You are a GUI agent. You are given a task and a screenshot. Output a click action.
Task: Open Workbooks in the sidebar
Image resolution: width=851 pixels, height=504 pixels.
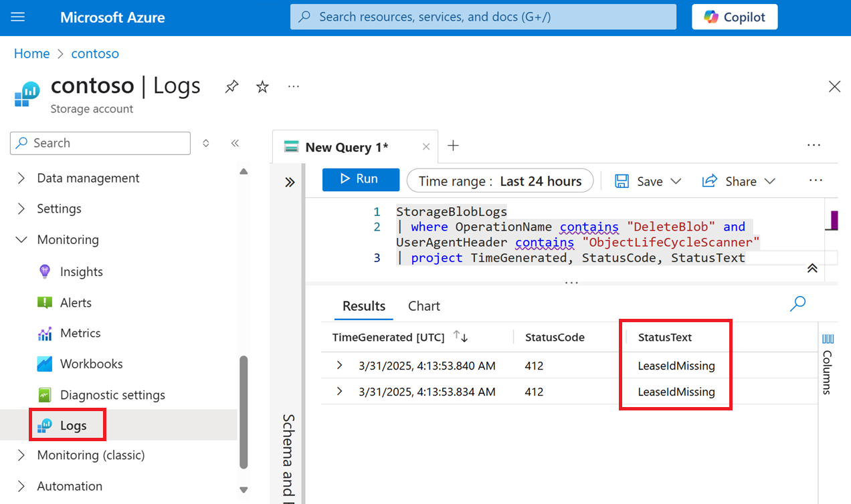click(87, 364)
